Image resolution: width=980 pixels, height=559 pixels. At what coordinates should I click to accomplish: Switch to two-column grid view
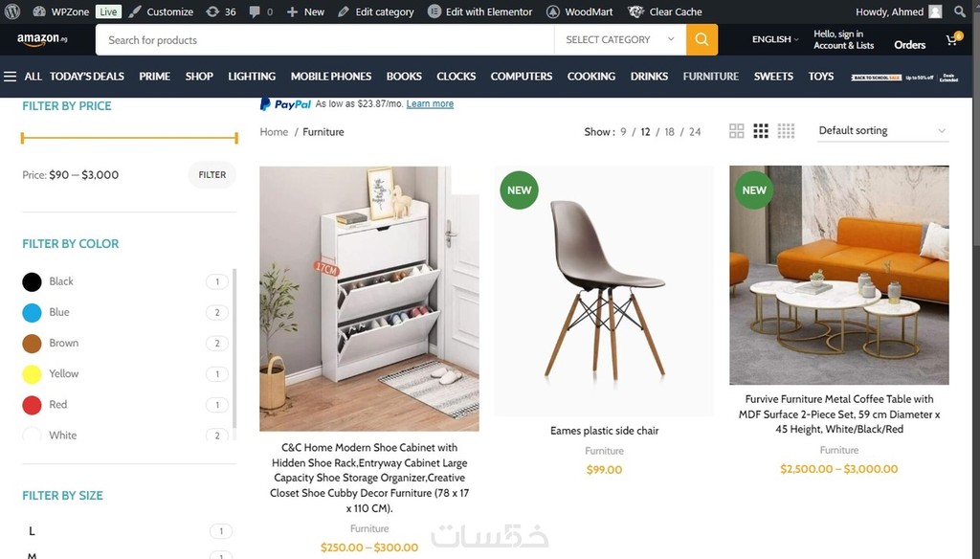click(736, 131)
